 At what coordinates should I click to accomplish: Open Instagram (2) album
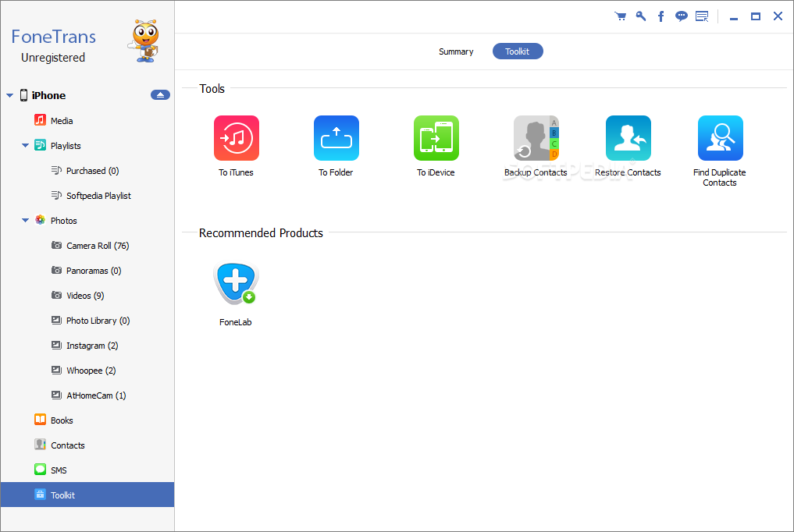click(87, 346)
